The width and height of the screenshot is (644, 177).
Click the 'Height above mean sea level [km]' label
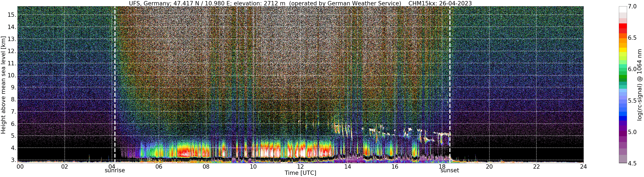(x=3, y=85)
